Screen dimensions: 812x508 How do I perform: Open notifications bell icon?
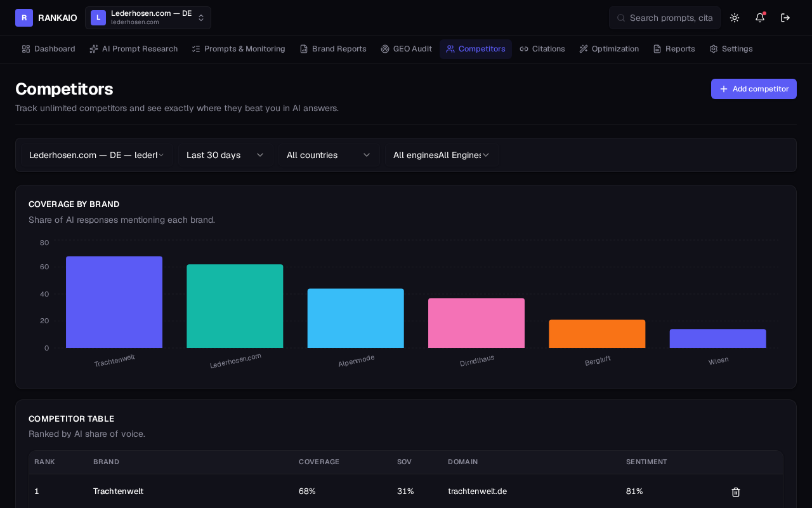760,18
